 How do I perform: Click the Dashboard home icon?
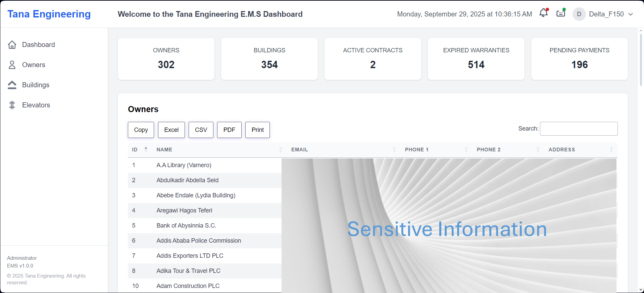[x=12, y=45]
